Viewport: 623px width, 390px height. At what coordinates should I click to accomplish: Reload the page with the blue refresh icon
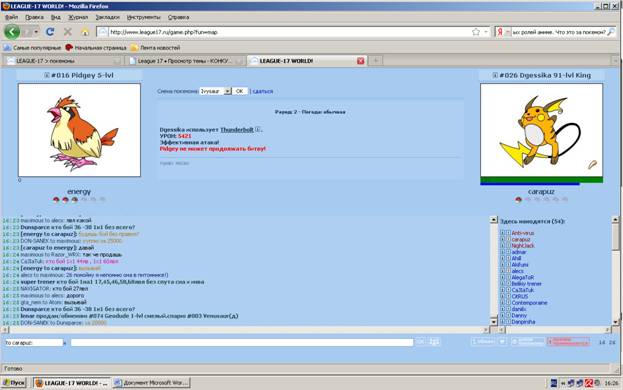point(50,32)
